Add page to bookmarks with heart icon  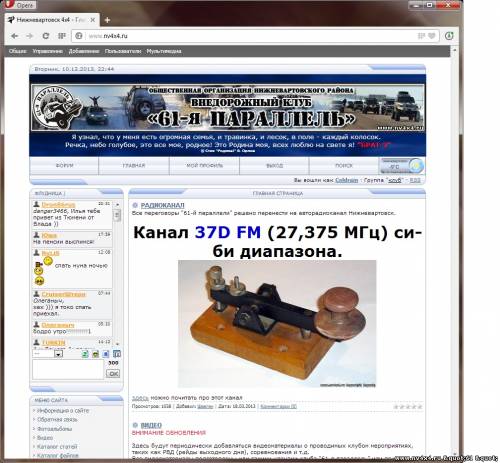point(432,36)
